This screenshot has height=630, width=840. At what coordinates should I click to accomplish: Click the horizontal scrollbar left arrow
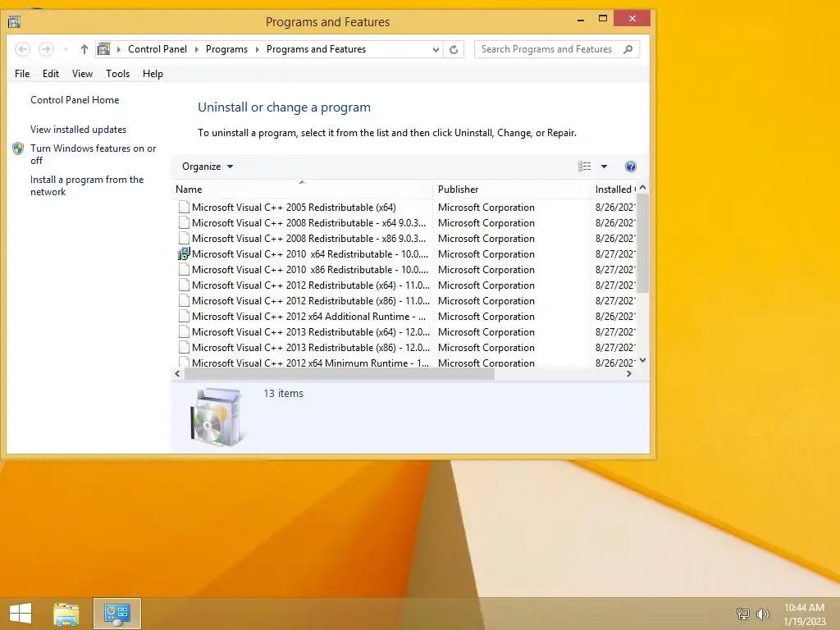(x=178, y=374)
